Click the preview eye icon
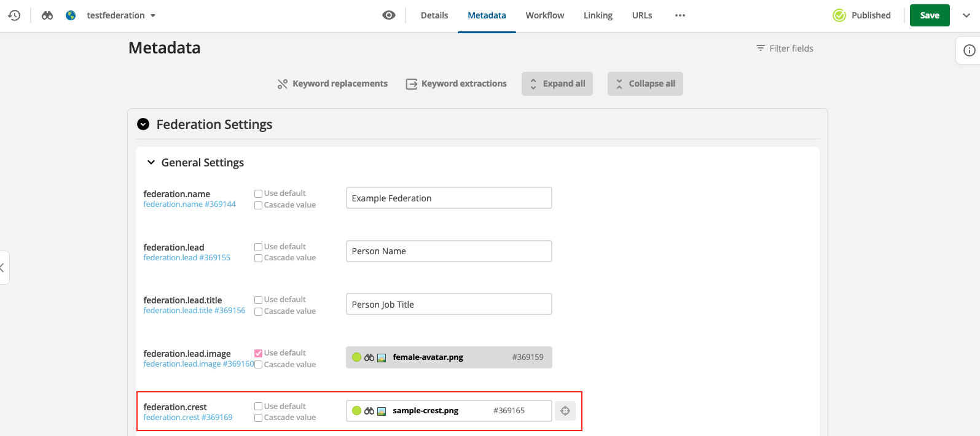Viewport: 980px width, 436px height. pyautogui.click(x=389, y=15)
